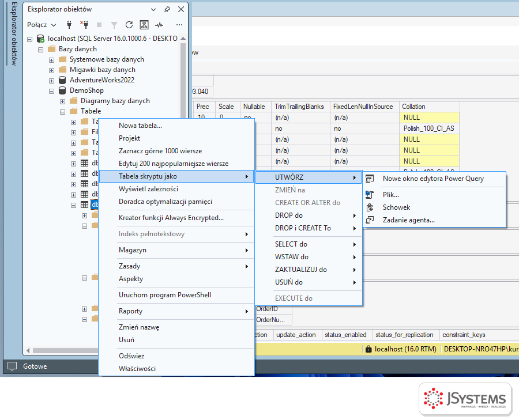The image size is (519, 420).
Task: Click the Schowek clipboard icon
Action: [x=370, y=207]
